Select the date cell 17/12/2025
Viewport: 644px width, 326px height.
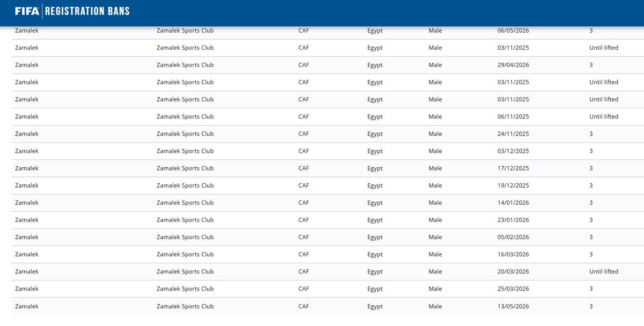513,168
